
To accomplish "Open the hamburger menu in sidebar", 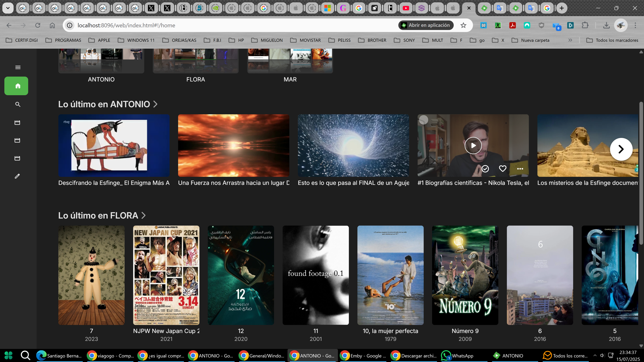I will click(18, 67).
